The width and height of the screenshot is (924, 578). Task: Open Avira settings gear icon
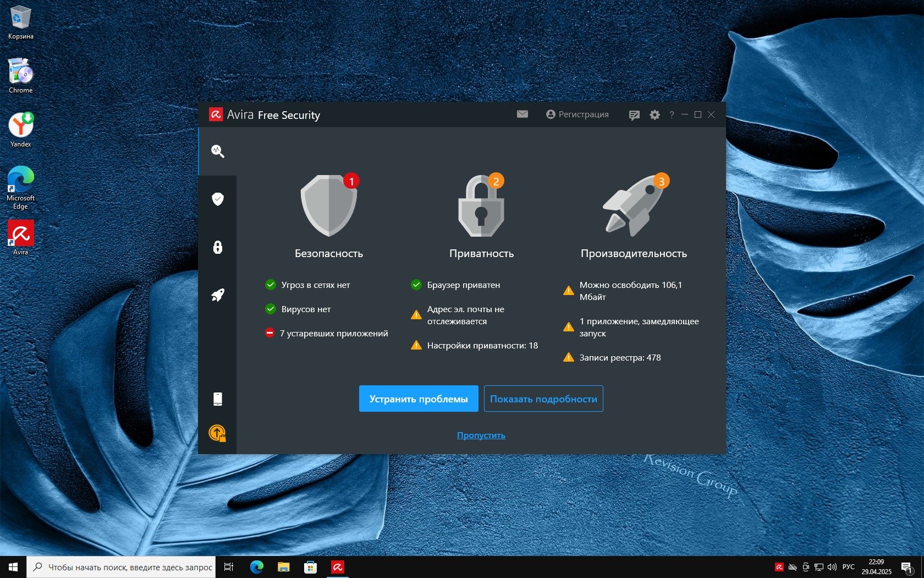point(654,115)
